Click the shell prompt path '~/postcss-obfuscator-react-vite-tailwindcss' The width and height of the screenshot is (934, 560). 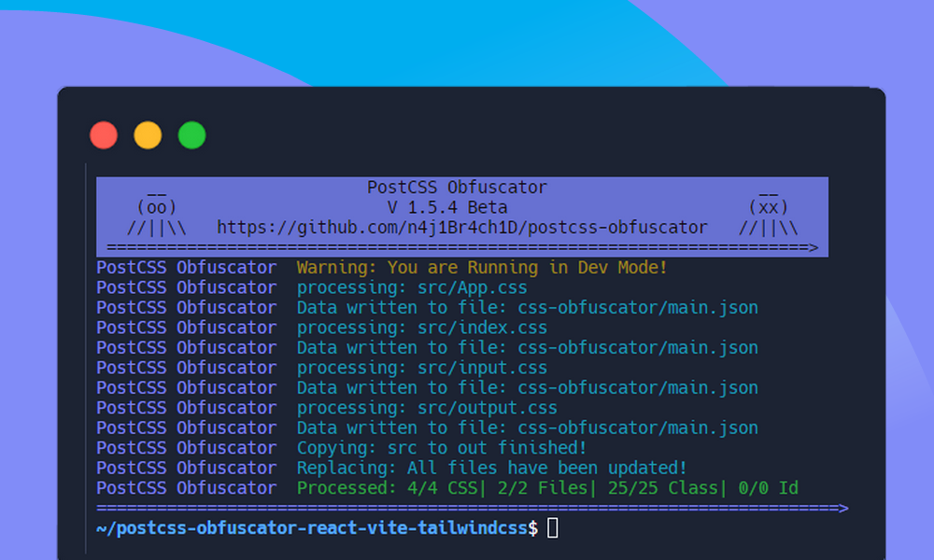[x=312, y=528]
